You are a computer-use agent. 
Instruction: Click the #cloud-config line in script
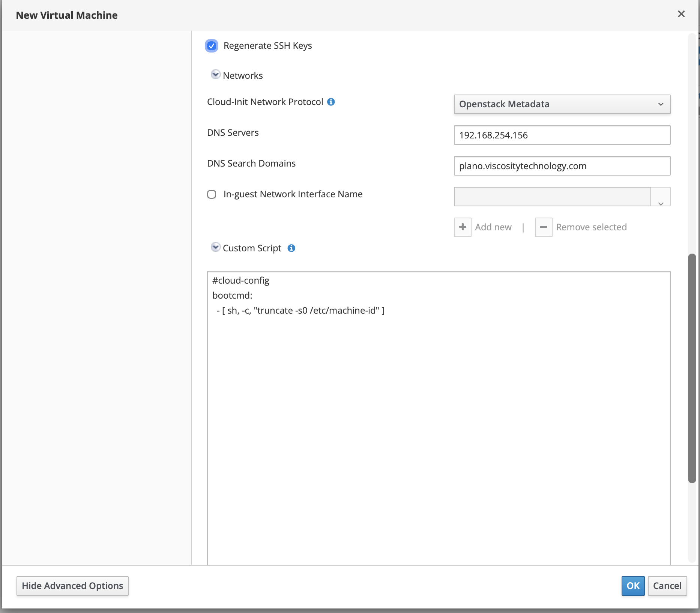click(241, 281)
